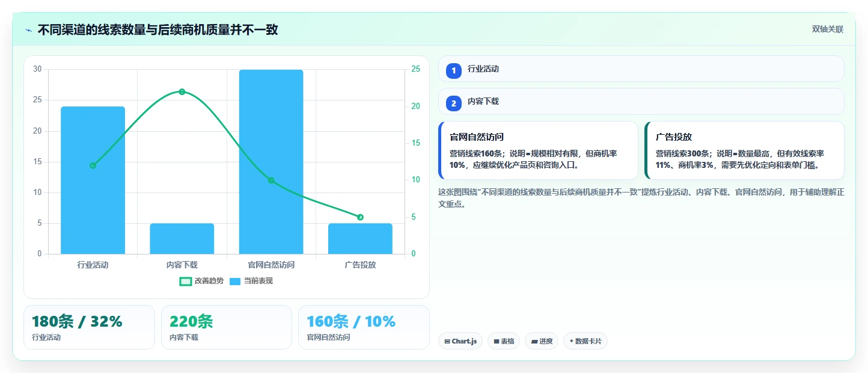Select the 进度 tag
Screen dimensions: 868x373
pyautogui.click(x=542, y=341)
